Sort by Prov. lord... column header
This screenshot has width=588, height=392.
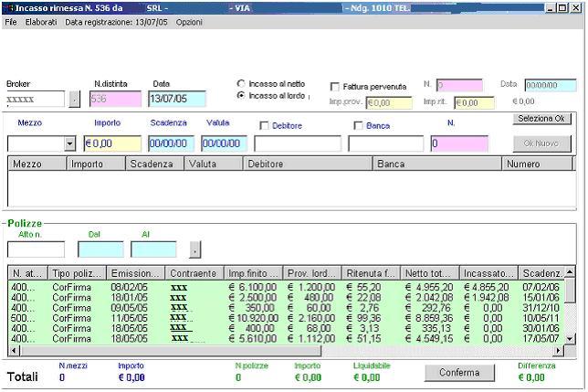coord(312,273)
